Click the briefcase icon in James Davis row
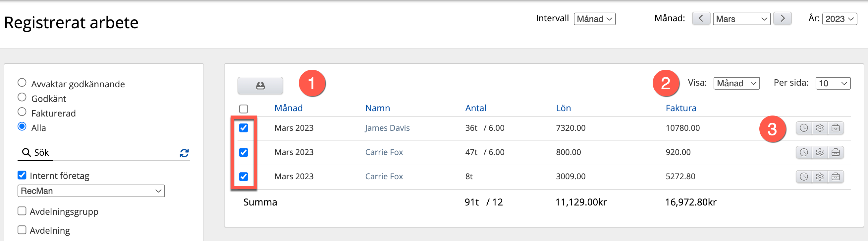 pos(836,128)
